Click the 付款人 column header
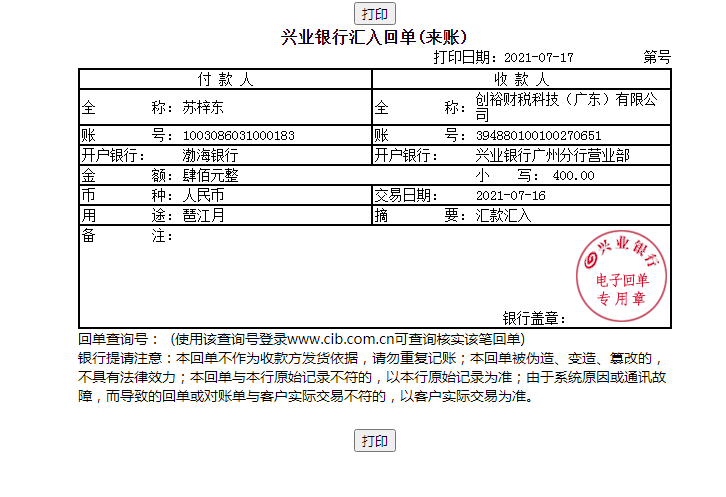Viewport: 726px width, 497px height. [225, 79]
